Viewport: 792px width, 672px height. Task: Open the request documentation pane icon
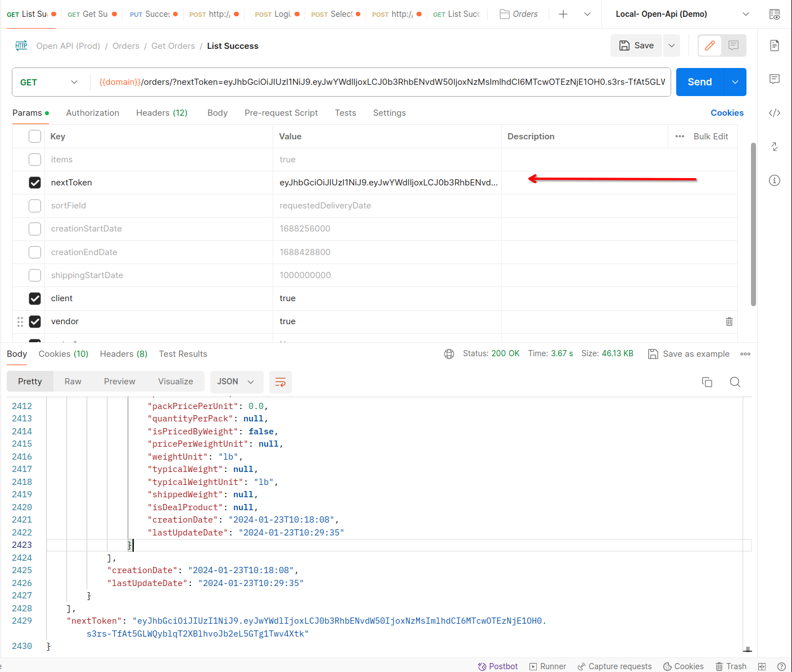click(775, 46)
